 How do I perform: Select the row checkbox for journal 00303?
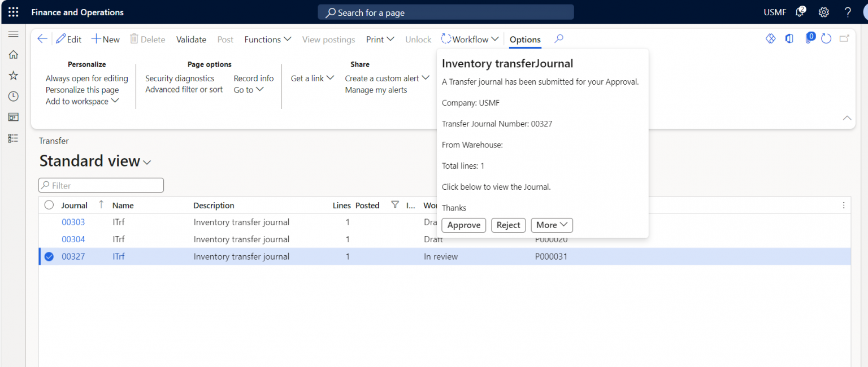tap(49, 222)
